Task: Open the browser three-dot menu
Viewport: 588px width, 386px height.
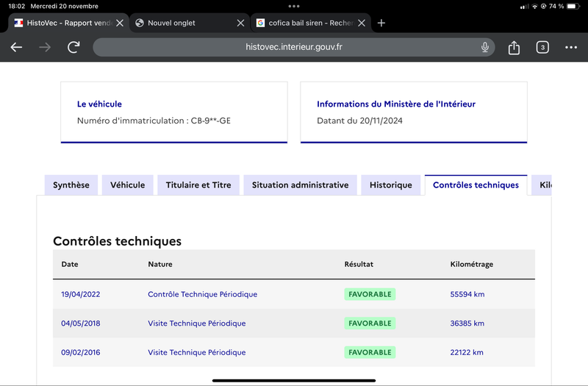Action: click(x=571, y=47)
